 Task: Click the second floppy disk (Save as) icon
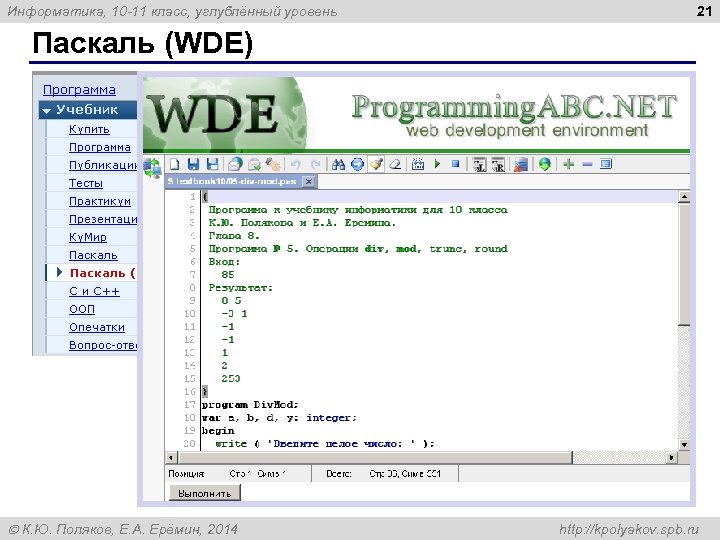click(212, 164)
